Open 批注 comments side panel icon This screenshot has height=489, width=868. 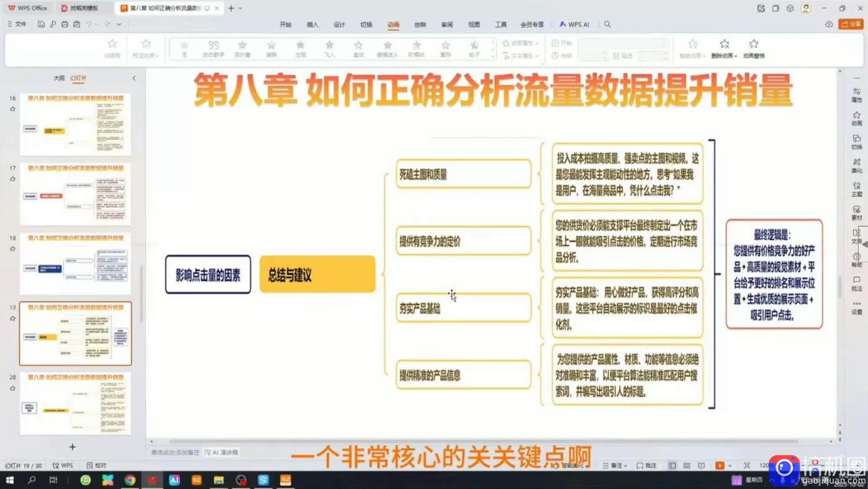(x=857, y=283)
